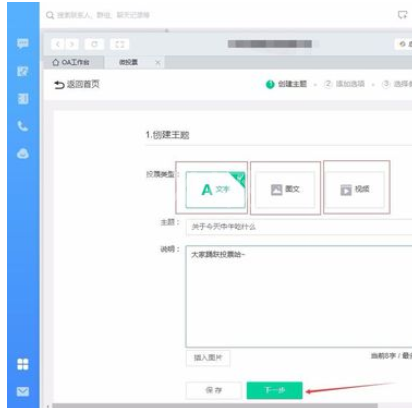
Task: Choose the 文字 text vote type
Action: click(215, 190)
